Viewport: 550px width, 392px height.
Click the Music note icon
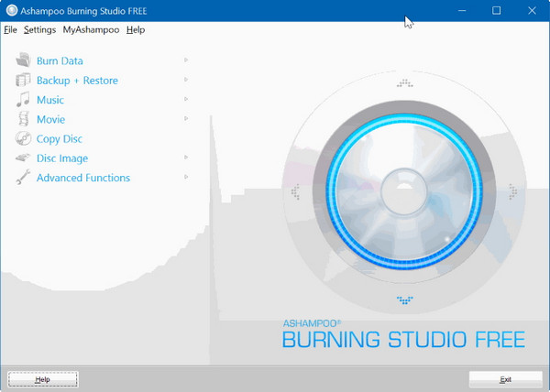click(23, 100)
